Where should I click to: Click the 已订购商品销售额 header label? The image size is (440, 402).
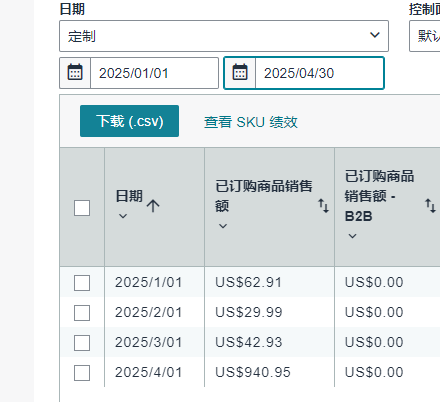[x=264, y=196]
